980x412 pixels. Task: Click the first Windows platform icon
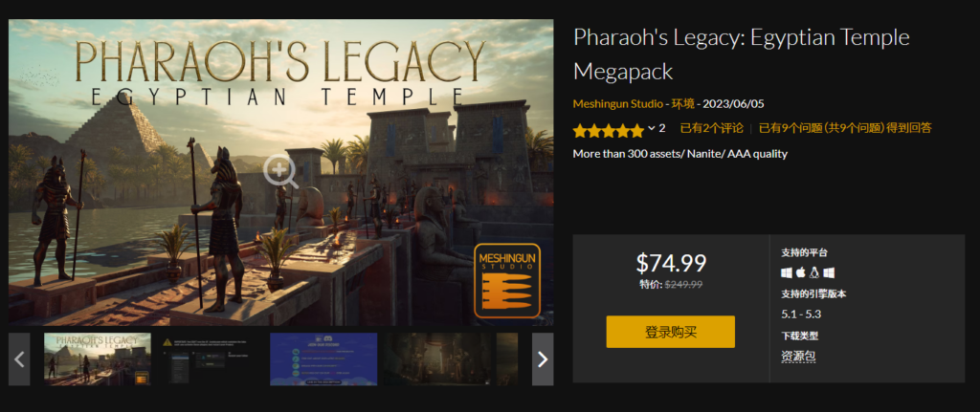[x=787, y=272]
